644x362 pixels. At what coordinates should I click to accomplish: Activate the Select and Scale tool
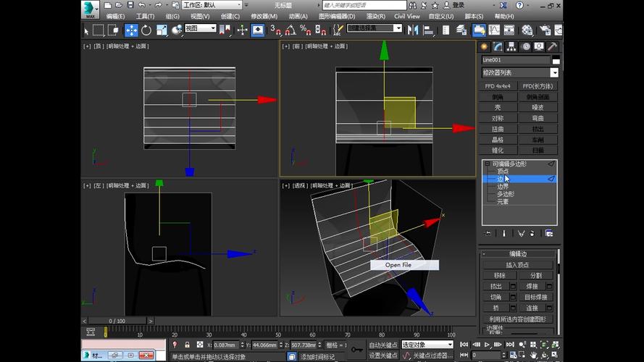162,30
